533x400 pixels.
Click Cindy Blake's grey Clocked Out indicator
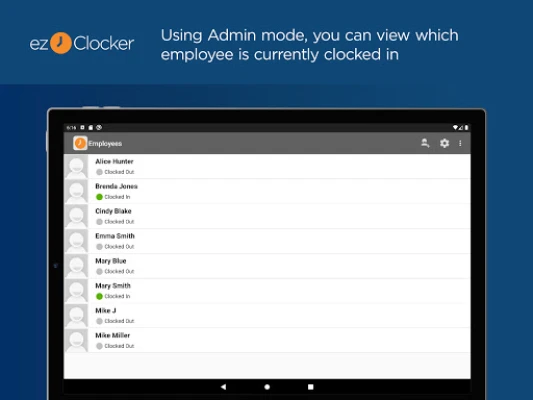tap(99, 222)
